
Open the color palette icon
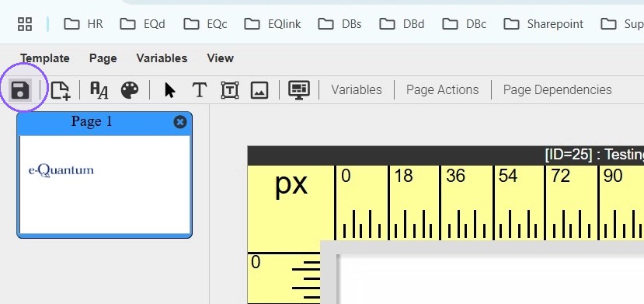pyautogui.click(x=130, y=90)
